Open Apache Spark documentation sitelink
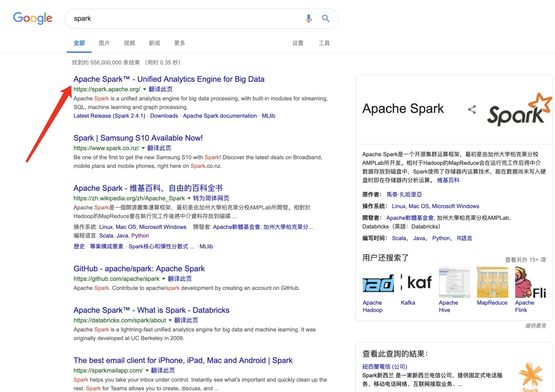 coord(220,116)
